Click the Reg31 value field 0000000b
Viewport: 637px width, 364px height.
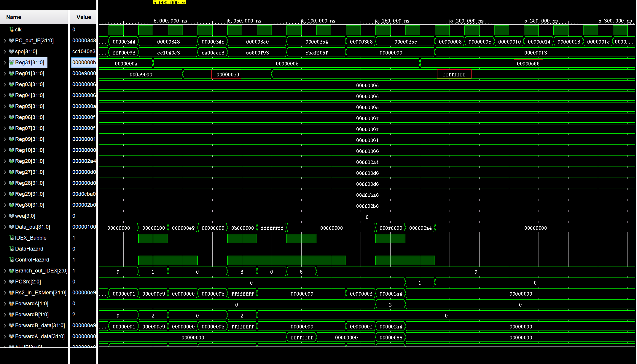(84, 62)
